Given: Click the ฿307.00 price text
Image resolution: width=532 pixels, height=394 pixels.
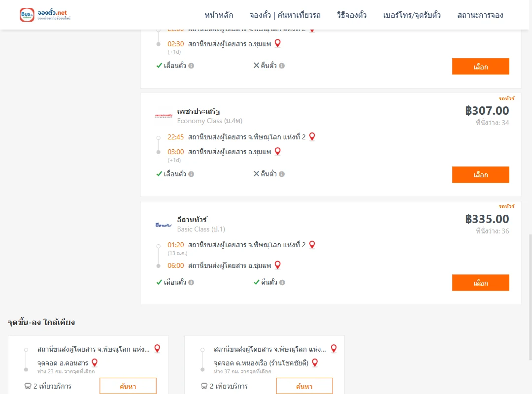Looking at the screenshot, I should (x=487, y=111).
